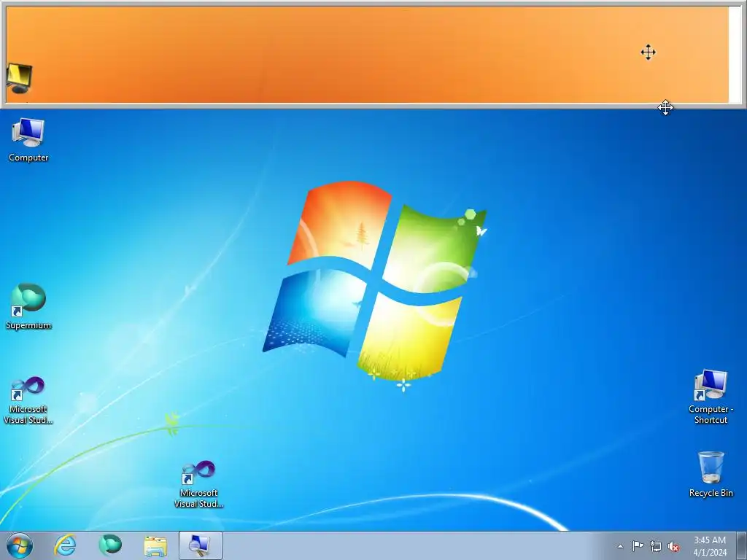Launch Internet Explorer from the taskbar
The width and height of the screenshot is (747, 560).
click(65, 545)
